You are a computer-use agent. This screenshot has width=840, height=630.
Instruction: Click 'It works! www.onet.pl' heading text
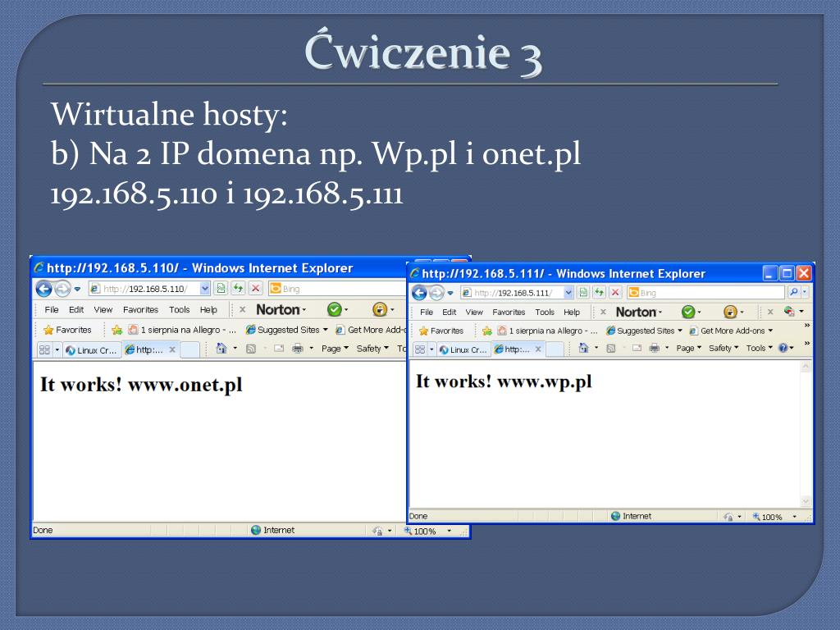141,385
